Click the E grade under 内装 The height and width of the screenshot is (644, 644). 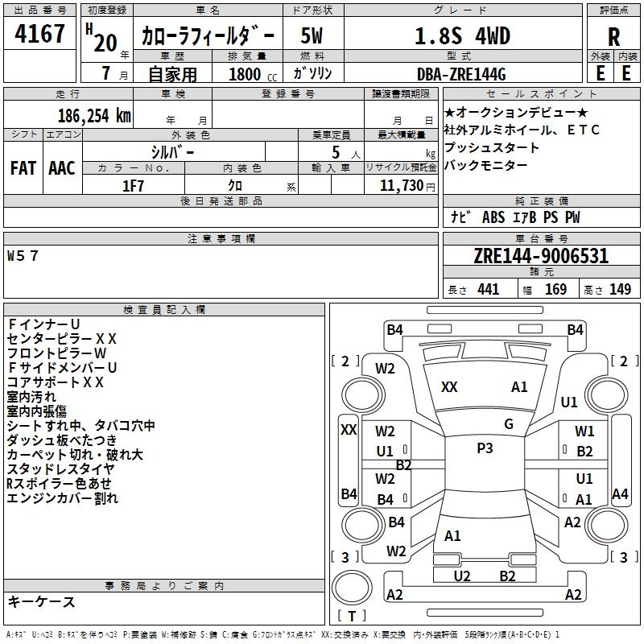coord(626,73)
